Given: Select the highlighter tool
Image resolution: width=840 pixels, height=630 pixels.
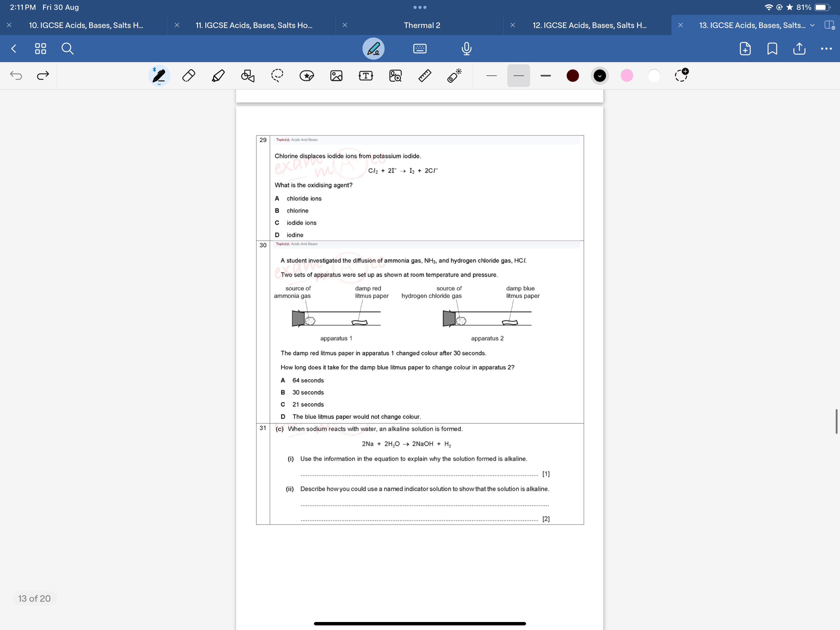Looking at the screenshot, I should pyautogui.click(x=218, y=75).
